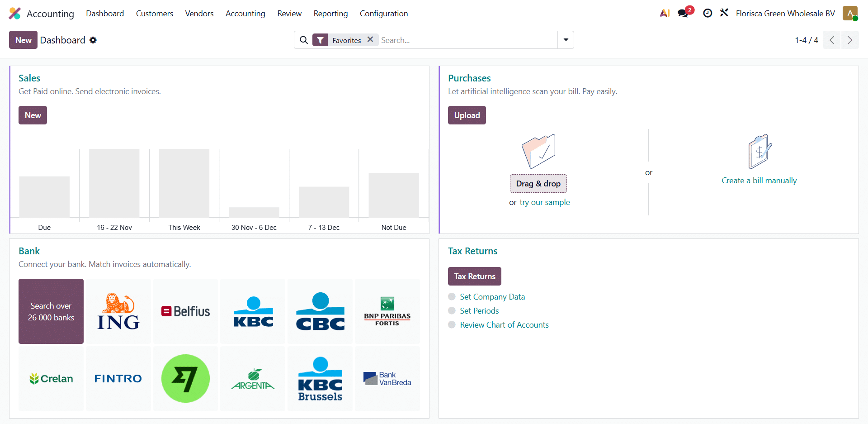Go to the next page arrow
This screenshot has height=424, width=868.
pos(850,40)
